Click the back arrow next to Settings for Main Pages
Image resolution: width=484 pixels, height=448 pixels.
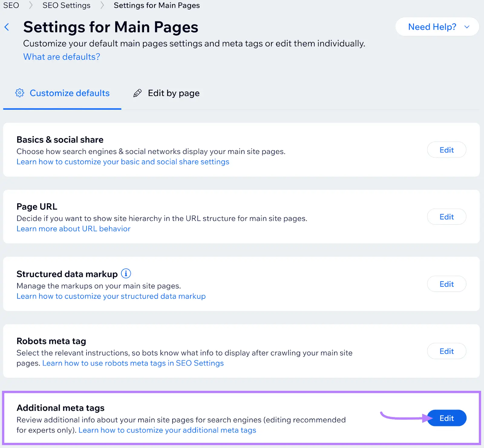tap(7, 27)
